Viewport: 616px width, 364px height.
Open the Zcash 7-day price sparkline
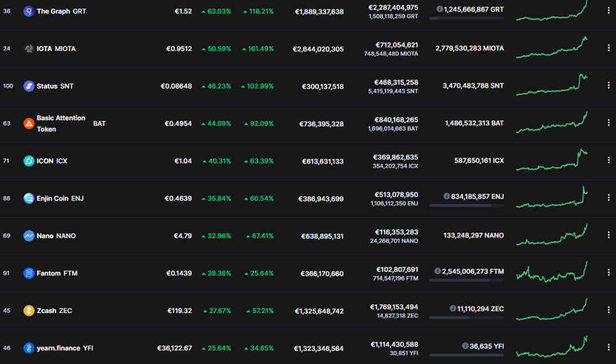pyautogui.click(x=552, y=310)
